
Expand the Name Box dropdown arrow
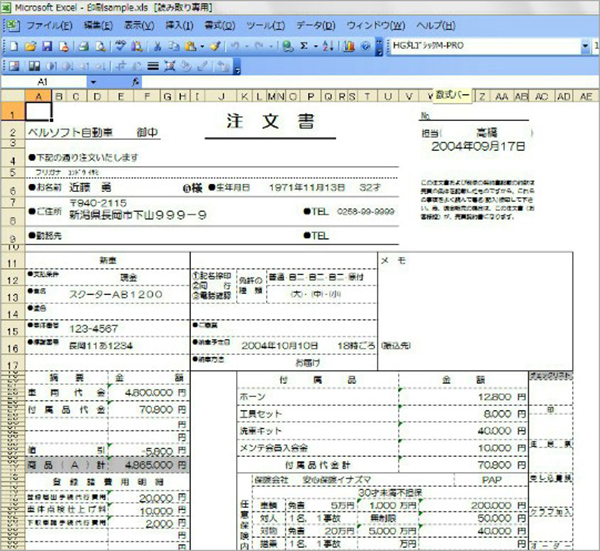93,81
